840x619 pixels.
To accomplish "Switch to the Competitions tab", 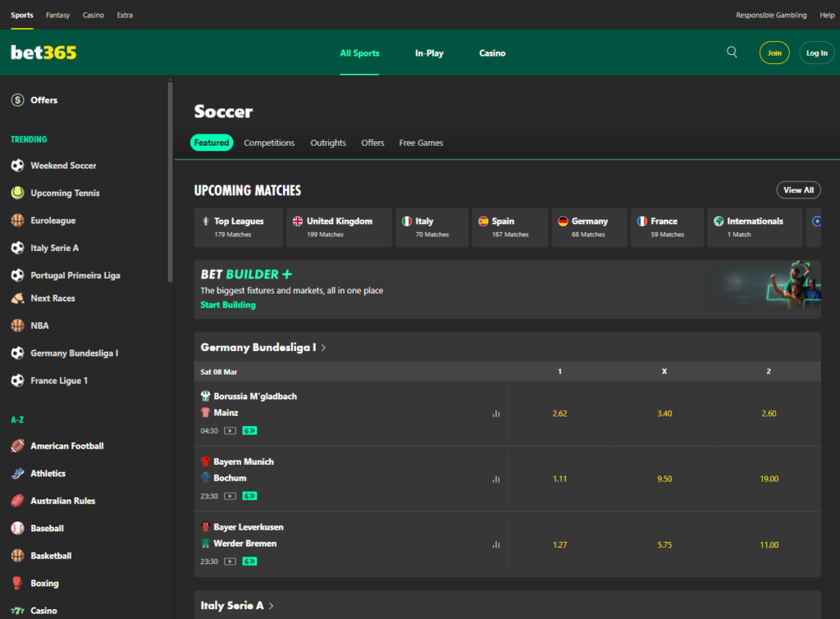I will pos(269,143).
